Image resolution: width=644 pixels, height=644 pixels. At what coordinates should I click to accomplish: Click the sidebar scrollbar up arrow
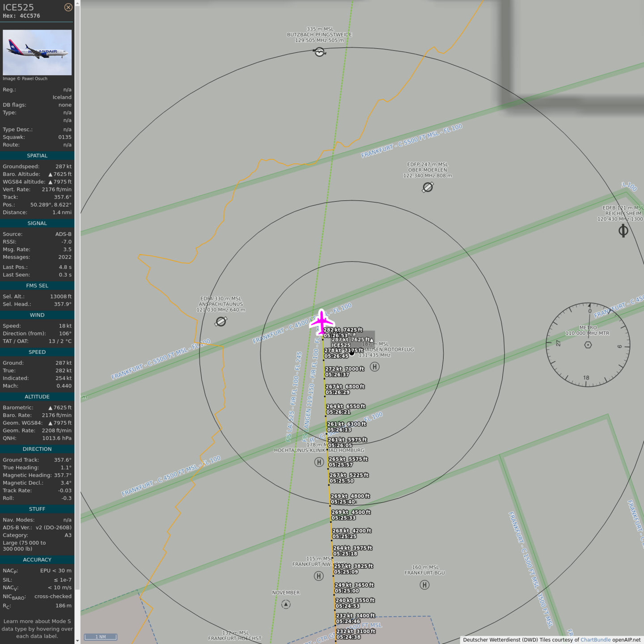coord(77,3)
